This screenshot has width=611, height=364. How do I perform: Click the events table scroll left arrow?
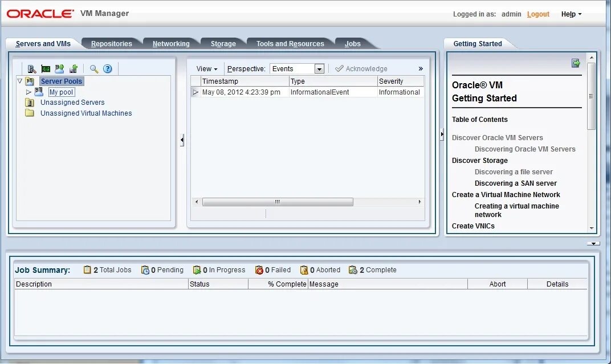(x=197, y=202)
